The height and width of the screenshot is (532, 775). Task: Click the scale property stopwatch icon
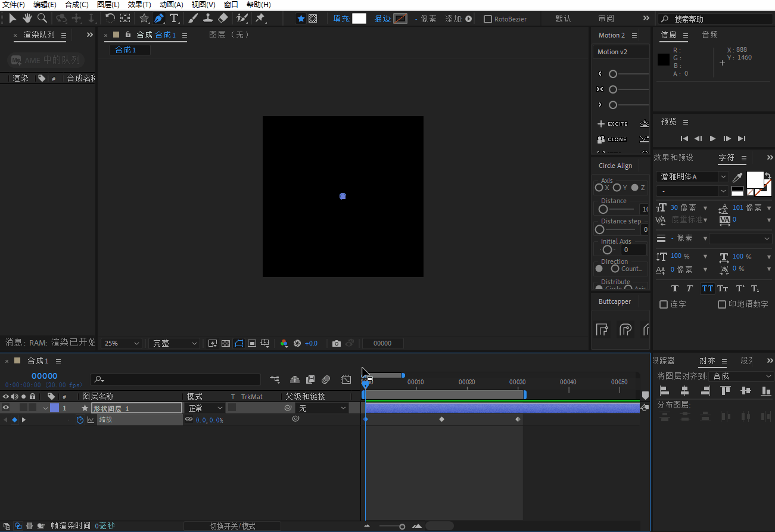click(x=80, y=420)
